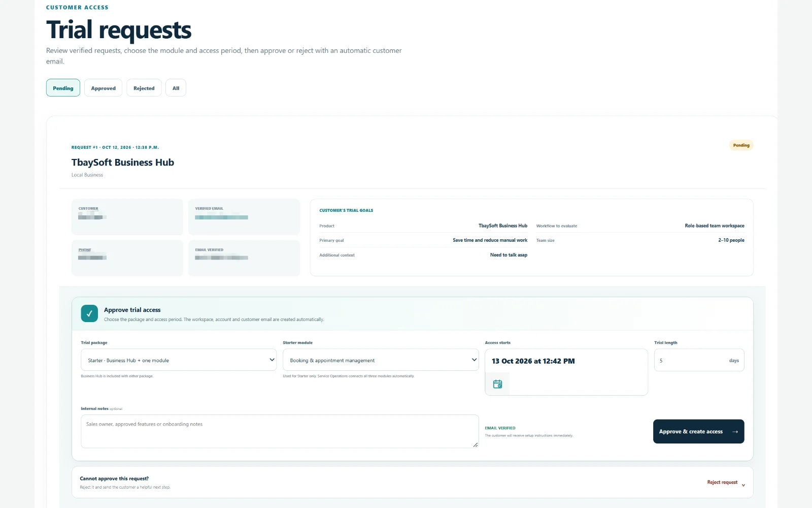Click the Local Business subtitle
This screenshot has height=508, width=812.
point(87,175)
